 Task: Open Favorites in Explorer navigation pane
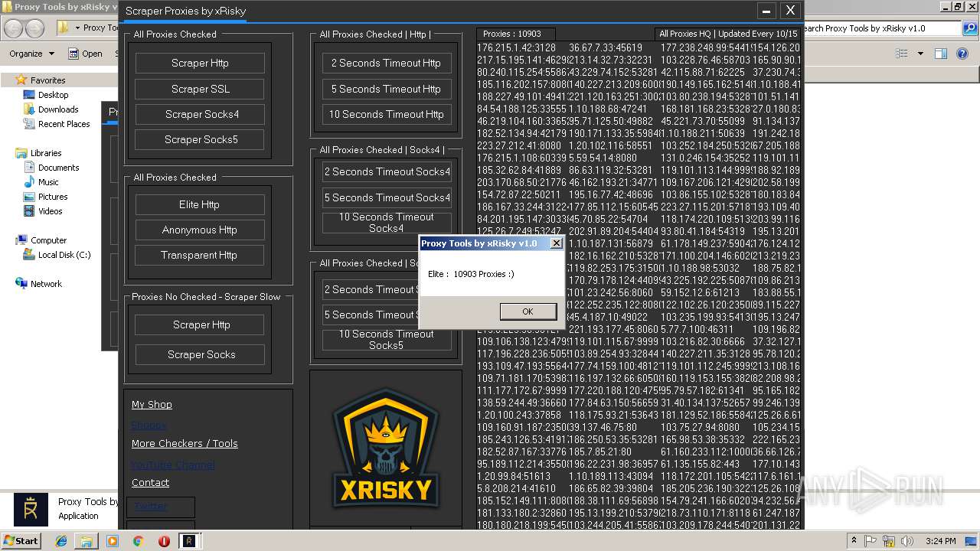(x=47, y=80)
